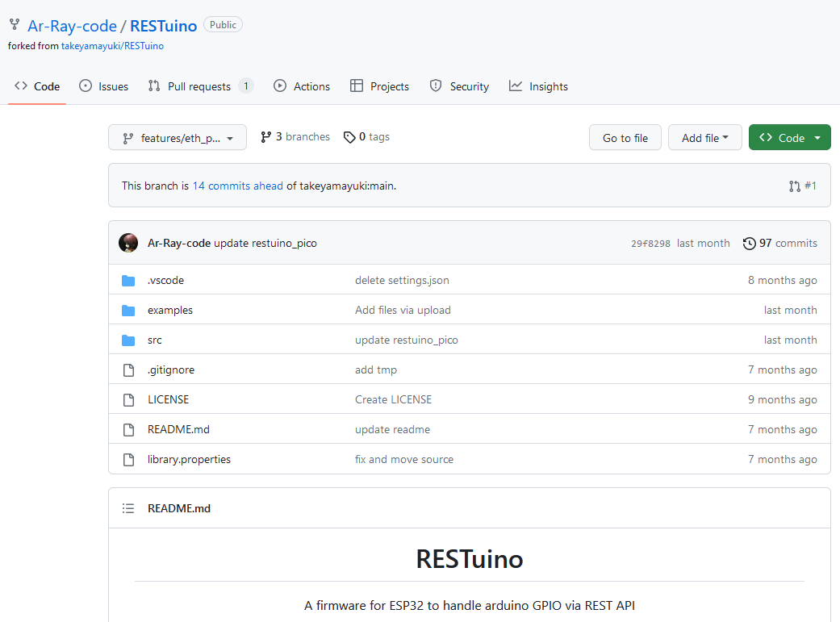Click the LICENSE file icon
Viewport: 840px width, 622px height.
coord(128,399)
